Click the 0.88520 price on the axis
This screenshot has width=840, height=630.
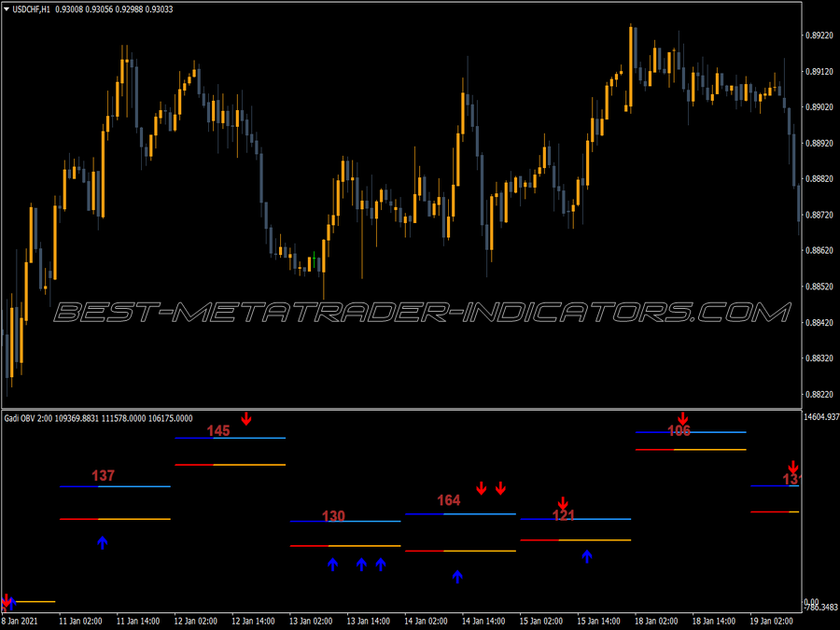[819, 287]
